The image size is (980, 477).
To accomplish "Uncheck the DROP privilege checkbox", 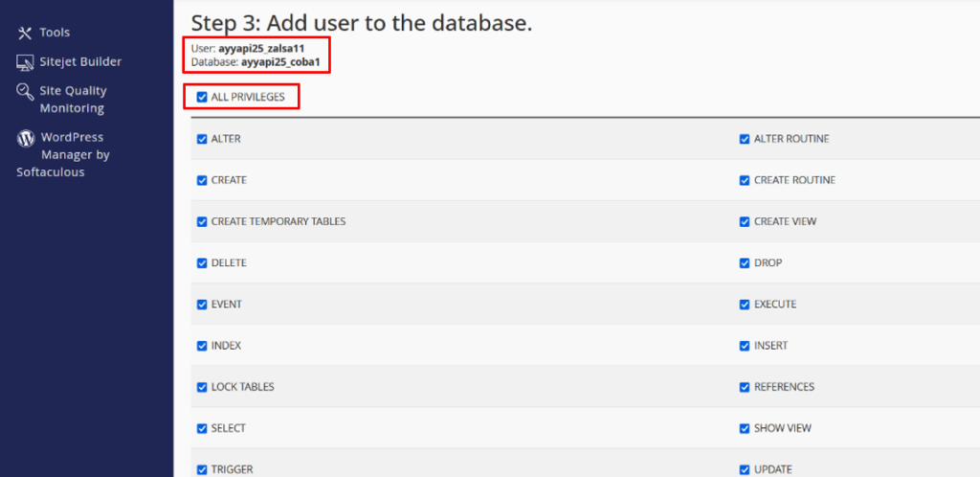I will (745, 262).
